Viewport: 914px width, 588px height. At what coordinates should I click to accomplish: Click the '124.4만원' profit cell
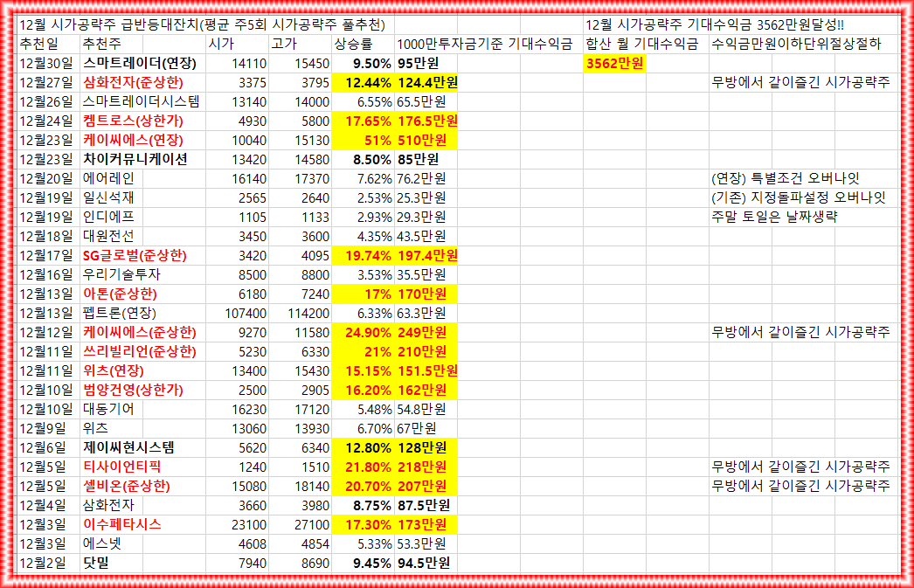pos(426,83)
